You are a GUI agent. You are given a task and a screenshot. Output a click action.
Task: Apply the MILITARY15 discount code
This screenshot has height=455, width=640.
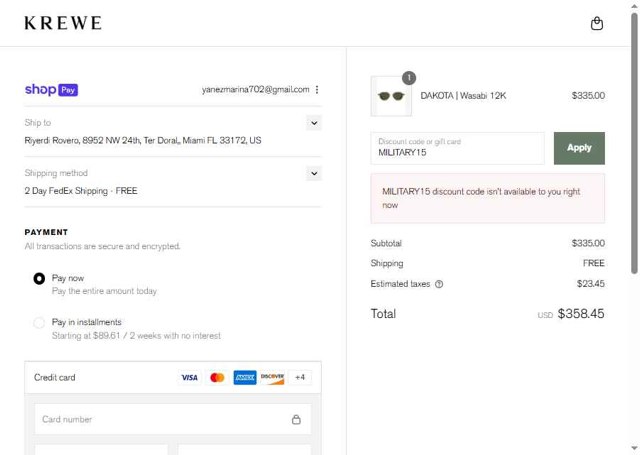coord(579,148)
